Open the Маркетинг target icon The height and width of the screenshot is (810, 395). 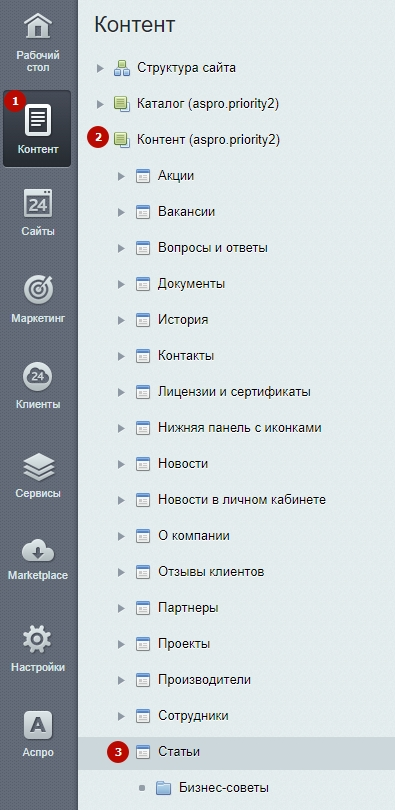pos(38,289)
